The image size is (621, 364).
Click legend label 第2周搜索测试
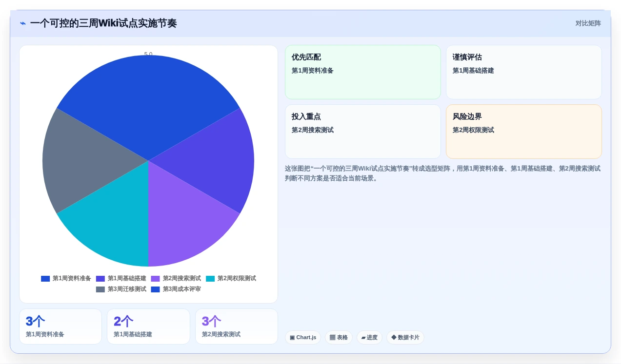[182, 279]
